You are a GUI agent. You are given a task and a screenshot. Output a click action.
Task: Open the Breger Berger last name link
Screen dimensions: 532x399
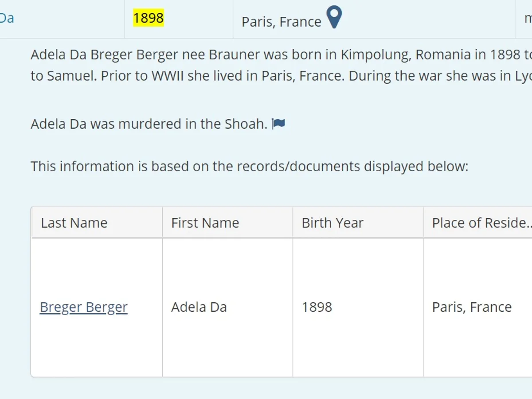(84, 307)
